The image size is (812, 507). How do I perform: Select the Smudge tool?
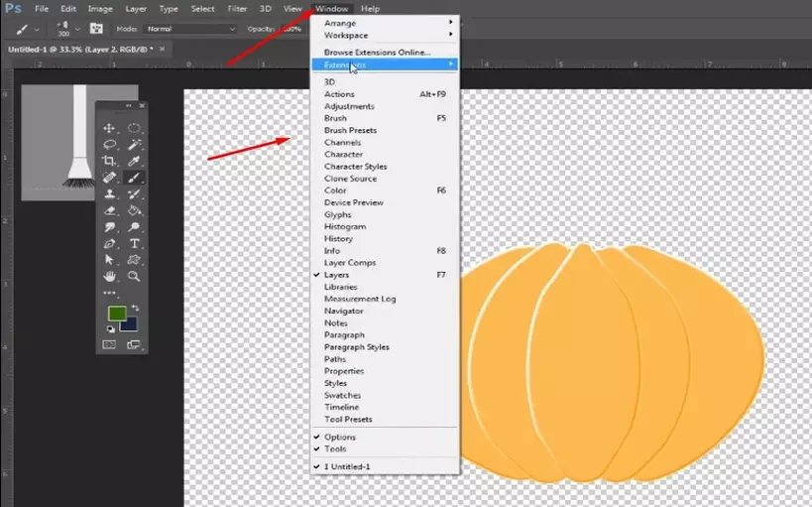(109, 227)
